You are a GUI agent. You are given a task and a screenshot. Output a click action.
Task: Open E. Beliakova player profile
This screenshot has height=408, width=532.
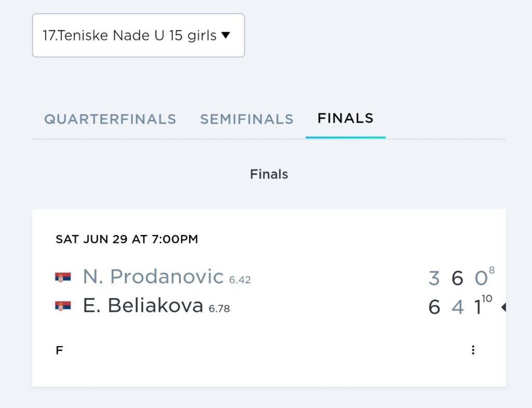pyautogui.click(x=143, y=306)
